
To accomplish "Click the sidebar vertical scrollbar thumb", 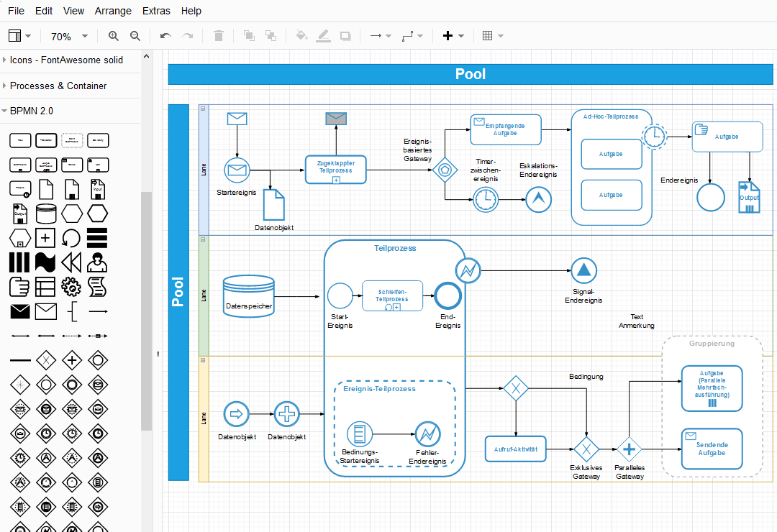I will (146, 311).
